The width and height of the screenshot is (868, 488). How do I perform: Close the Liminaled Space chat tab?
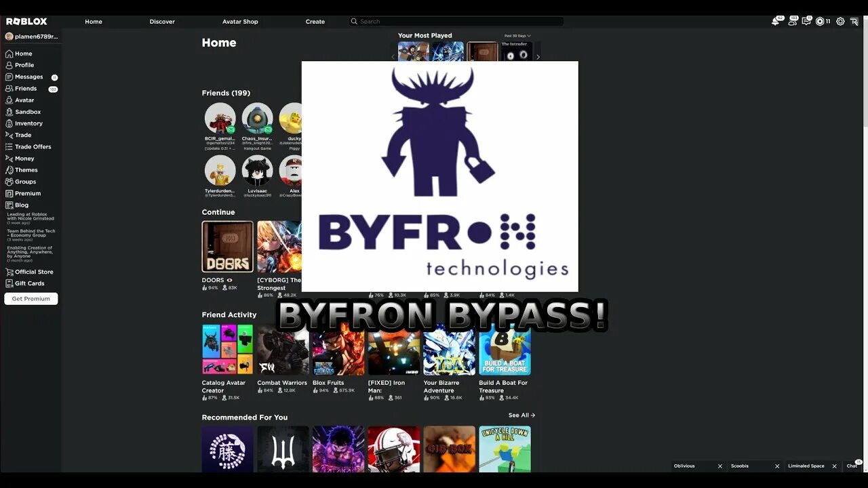834,466
